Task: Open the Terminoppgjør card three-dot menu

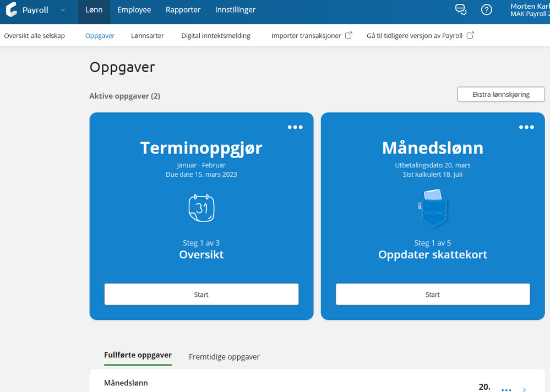Action: point(295,127)
